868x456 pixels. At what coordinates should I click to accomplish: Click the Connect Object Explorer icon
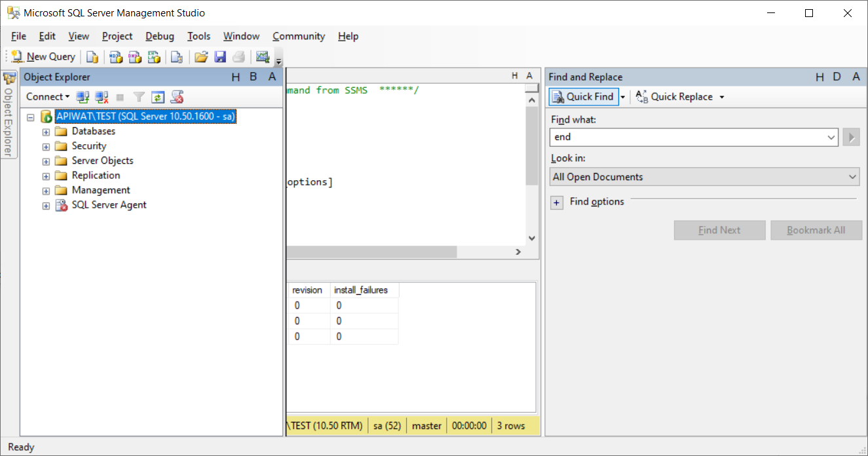coord(83,97)
